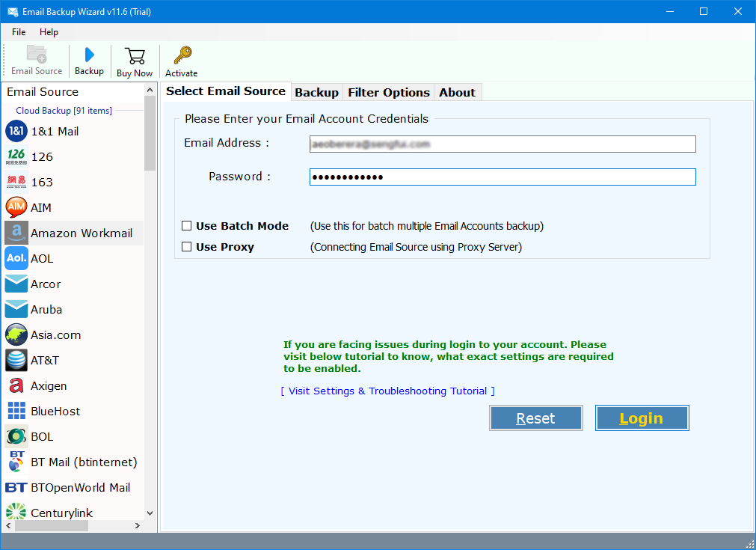Pick the Arcor envelope icon
The height and width of the screenshot is (550, 756).
pyautogui.click(x=16, y=284)
